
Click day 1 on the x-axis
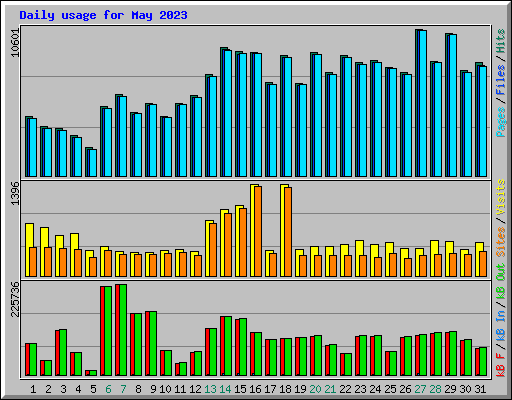point(33,389)
